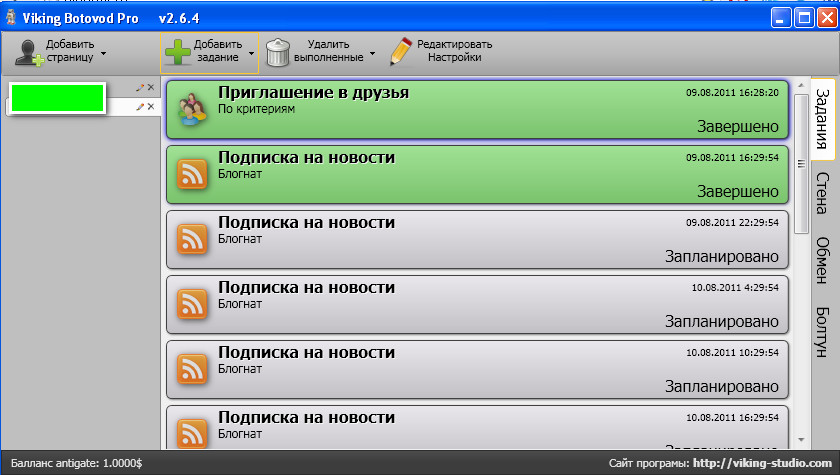Click Запланировано on the 10:29:54 task
The width and height of the screenshot is (840, 475).
pyautogui.click(x=722, y=386)
